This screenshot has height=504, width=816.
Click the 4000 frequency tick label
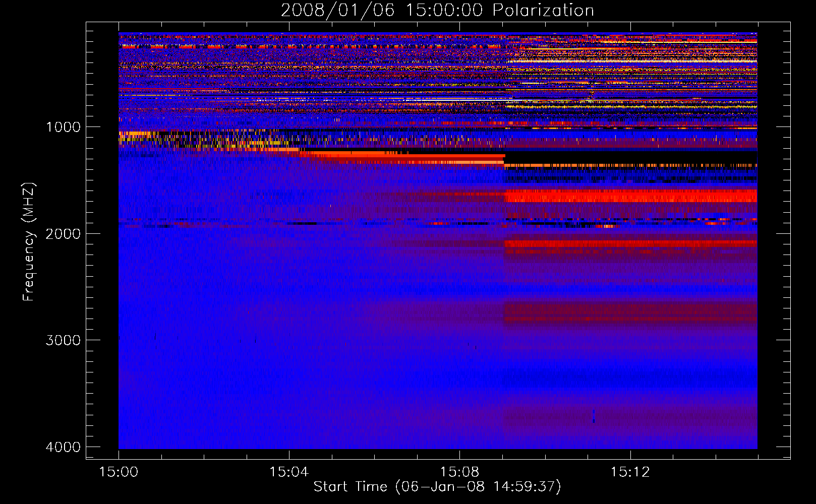pyautogui.click(x=63, y=447)
